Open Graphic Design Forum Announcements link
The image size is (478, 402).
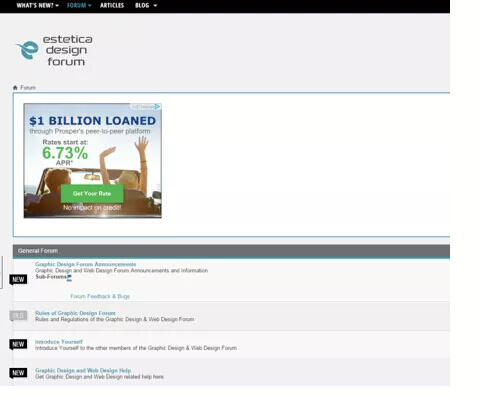point(86,264)
